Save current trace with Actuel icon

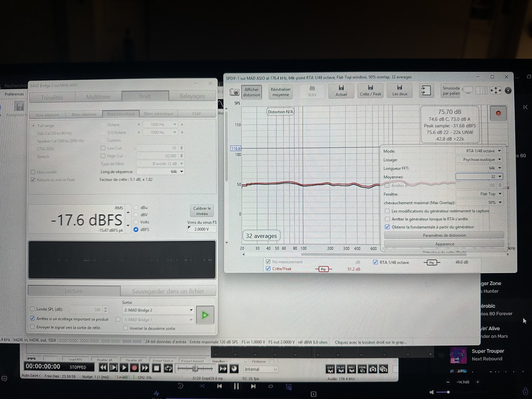point(341,91)
